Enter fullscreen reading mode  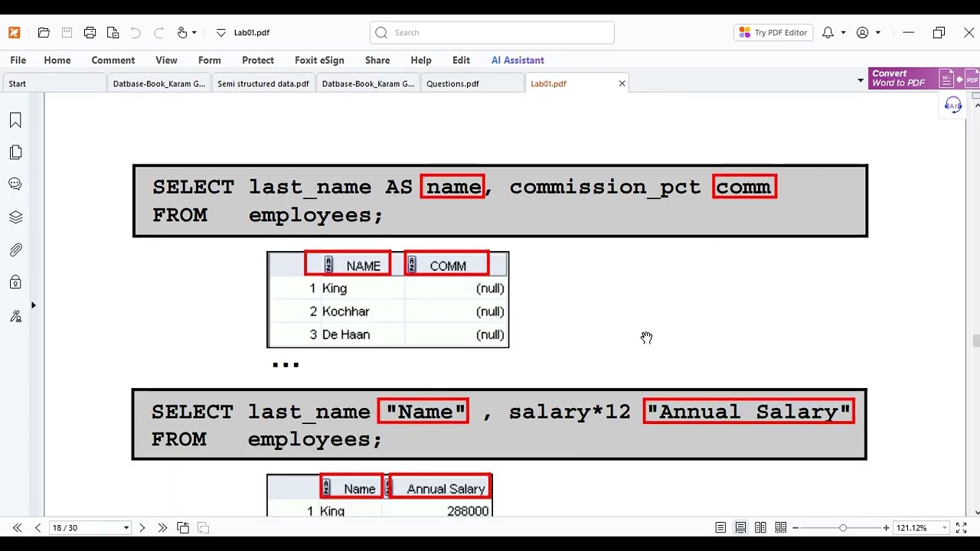tap(962, 528)
